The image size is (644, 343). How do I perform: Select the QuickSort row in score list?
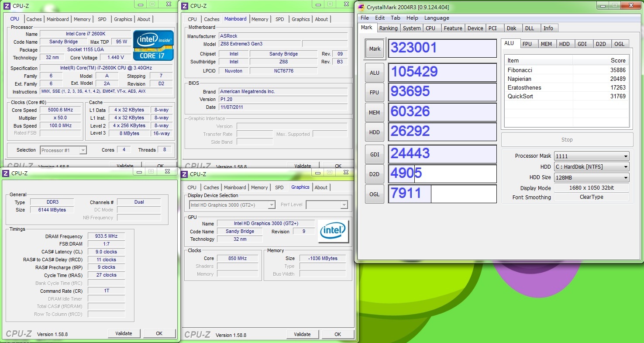pyautogui.click(x=567, y=96)
